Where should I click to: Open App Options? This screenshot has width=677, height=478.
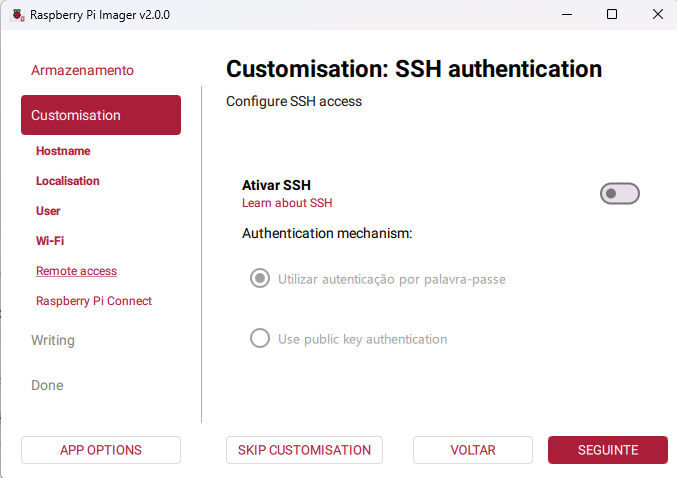[x=101, y=450]
